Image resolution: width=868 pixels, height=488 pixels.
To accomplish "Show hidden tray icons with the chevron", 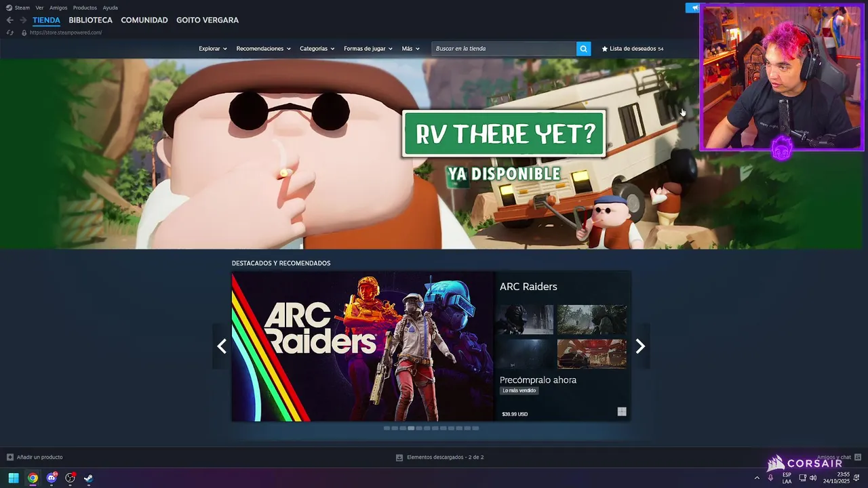I will [757, 478].
